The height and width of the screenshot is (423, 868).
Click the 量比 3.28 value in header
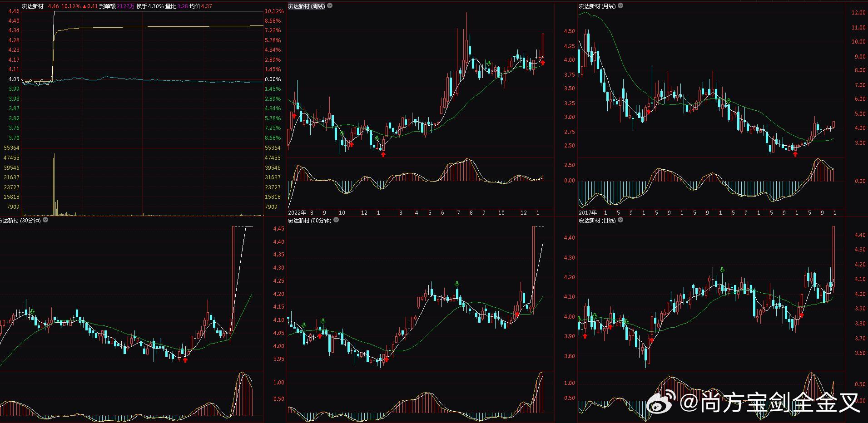177,6
